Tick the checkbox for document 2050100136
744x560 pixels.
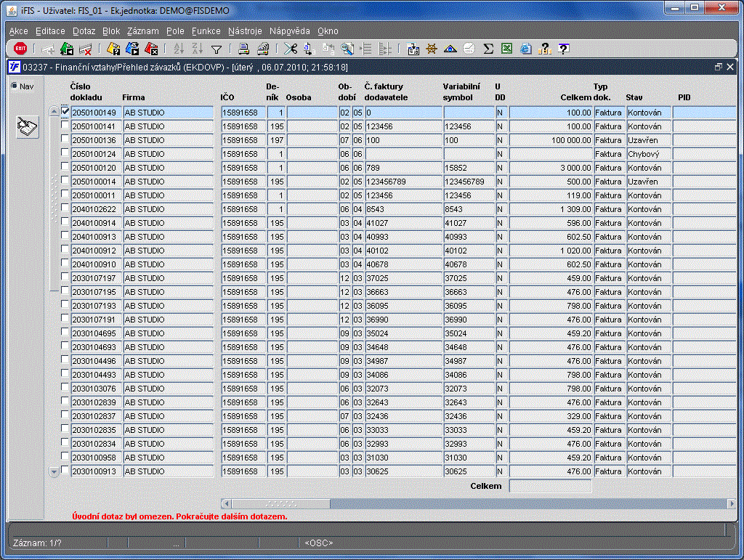coord(65,139)
